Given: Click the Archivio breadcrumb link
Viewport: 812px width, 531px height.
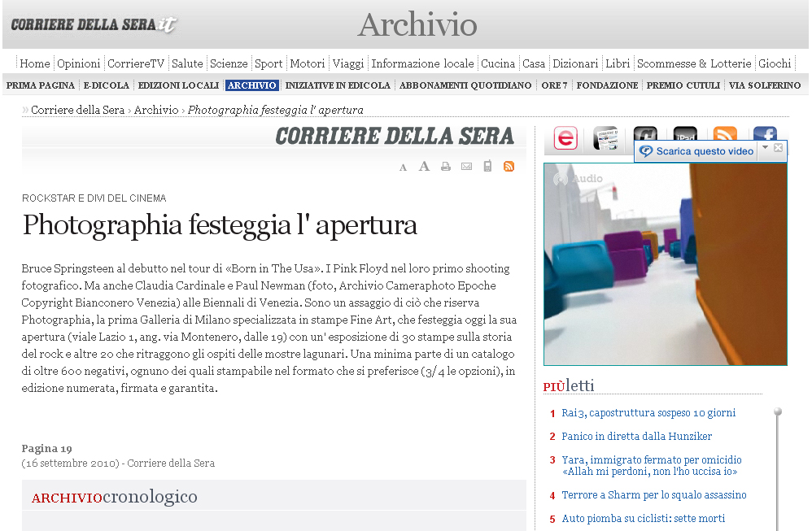Looking at the screenshot, I should tap(156, 111).
